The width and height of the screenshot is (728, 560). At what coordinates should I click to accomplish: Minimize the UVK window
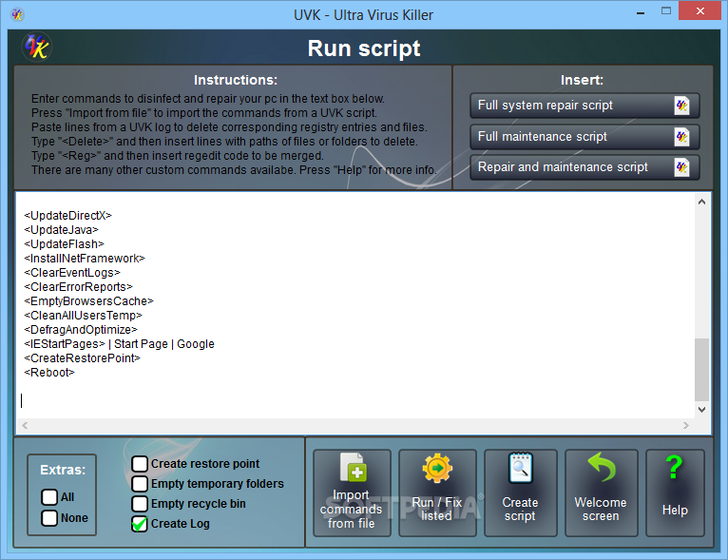click(641, 12)
